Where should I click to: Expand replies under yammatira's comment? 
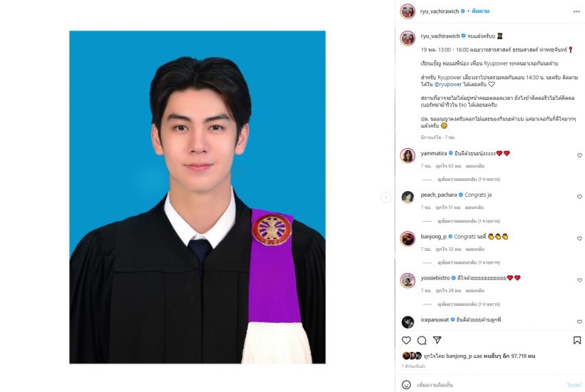click(469, 179)
